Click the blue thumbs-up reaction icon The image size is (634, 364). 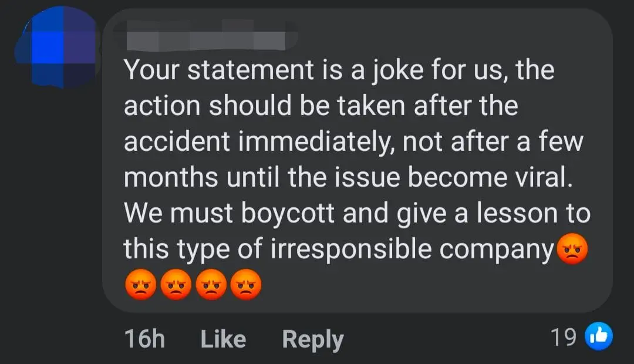[599, 336]
